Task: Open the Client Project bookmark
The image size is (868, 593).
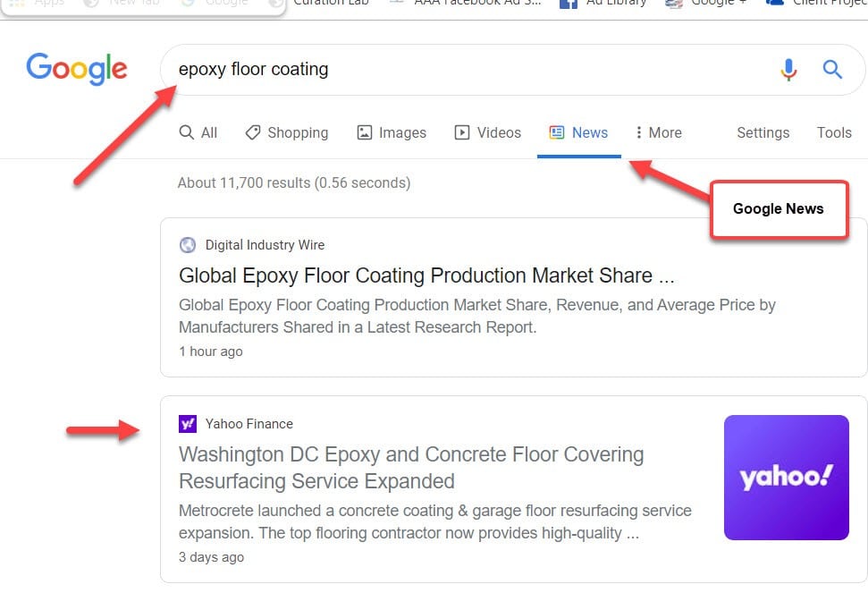Action: (x=822, y=4)
